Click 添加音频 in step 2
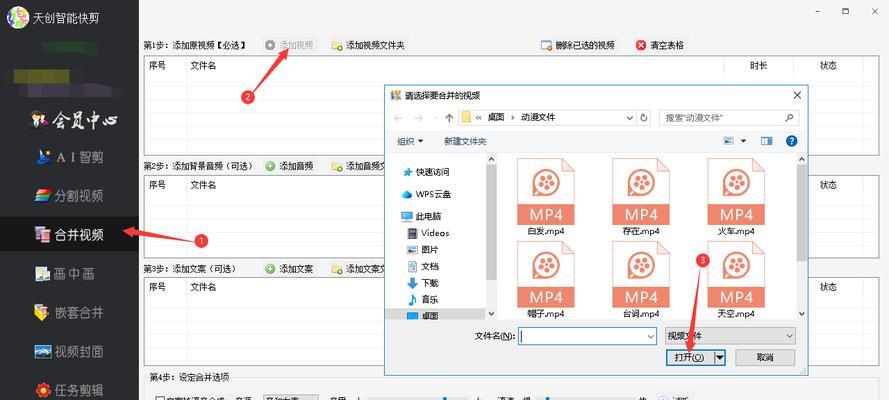Screen dimensions: 889x400 pyautogui.click(x=289, y=166)
